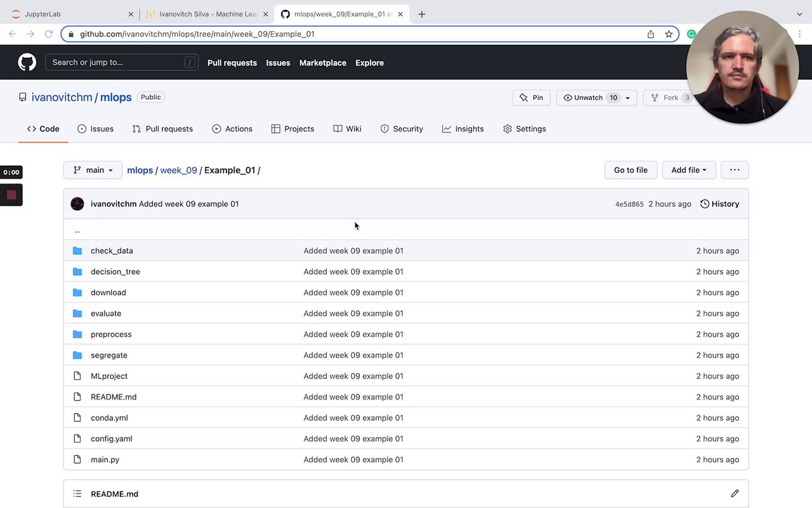Open the Insights tab
This screenshot has width=812, height=508.
462,129
